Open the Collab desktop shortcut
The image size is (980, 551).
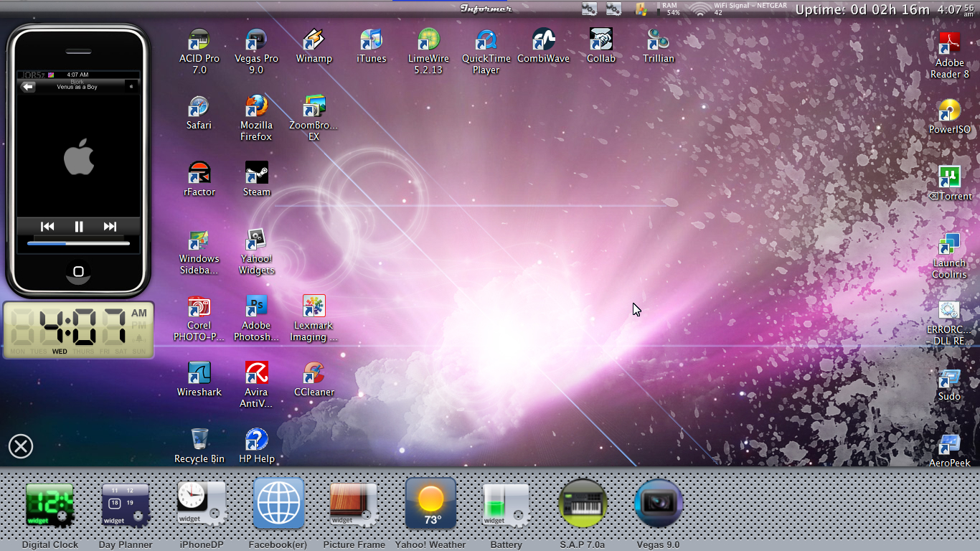600,46
